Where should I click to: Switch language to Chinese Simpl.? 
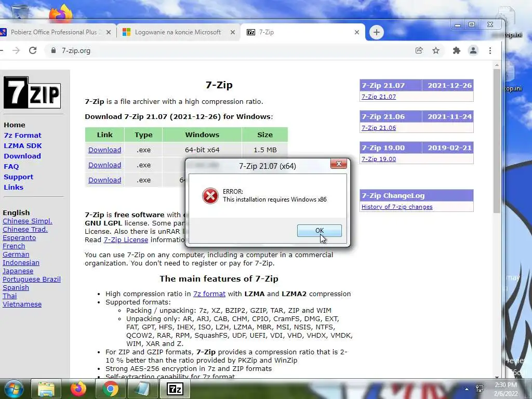(x=28, y=221)
